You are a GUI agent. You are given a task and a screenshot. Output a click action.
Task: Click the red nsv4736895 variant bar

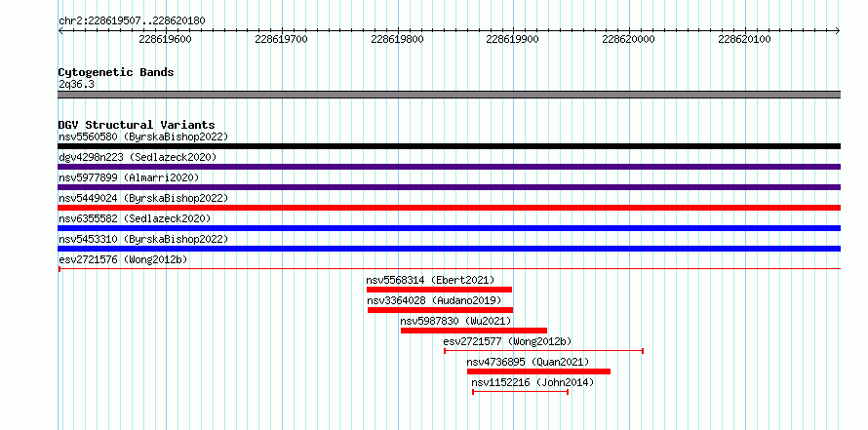coord(538,371)
